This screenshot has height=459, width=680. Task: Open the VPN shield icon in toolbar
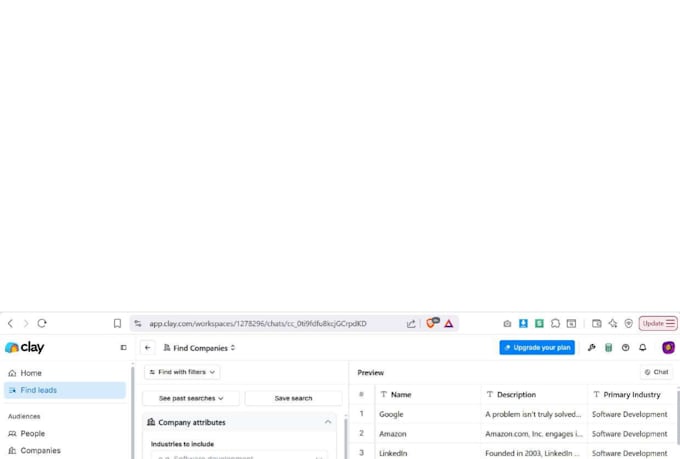628,323
